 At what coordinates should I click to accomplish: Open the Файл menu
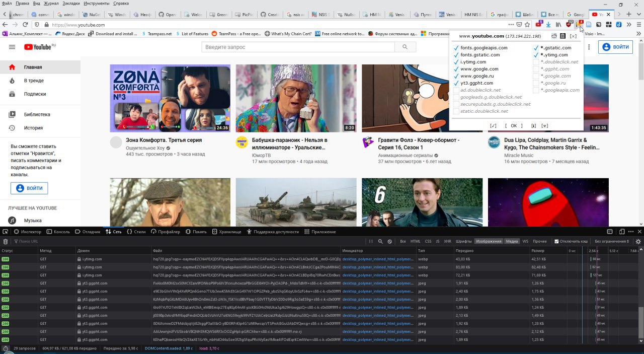[x=7, y=3]
